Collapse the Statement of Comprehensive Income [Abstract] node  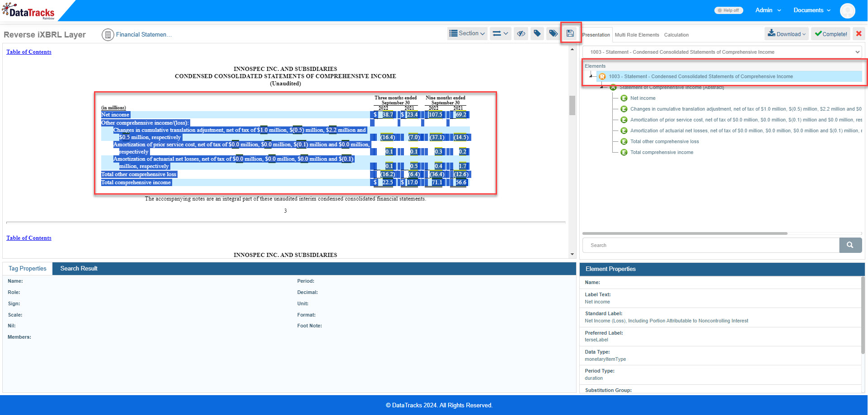tap(601, 87)
